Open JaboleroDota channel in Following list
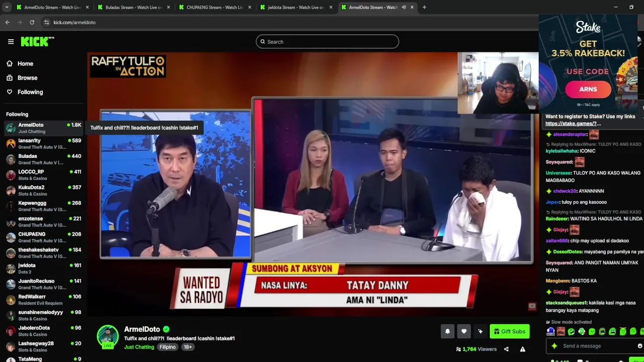This screenshot has height=362, width=644. coord(43,331)
